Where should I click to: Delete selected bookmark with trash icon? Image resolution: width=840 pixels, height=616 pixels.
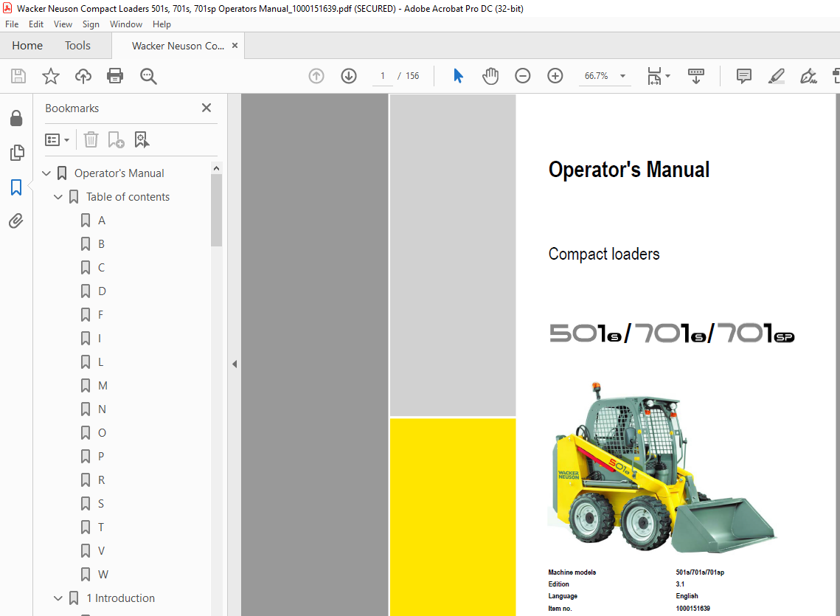(91, 140)
